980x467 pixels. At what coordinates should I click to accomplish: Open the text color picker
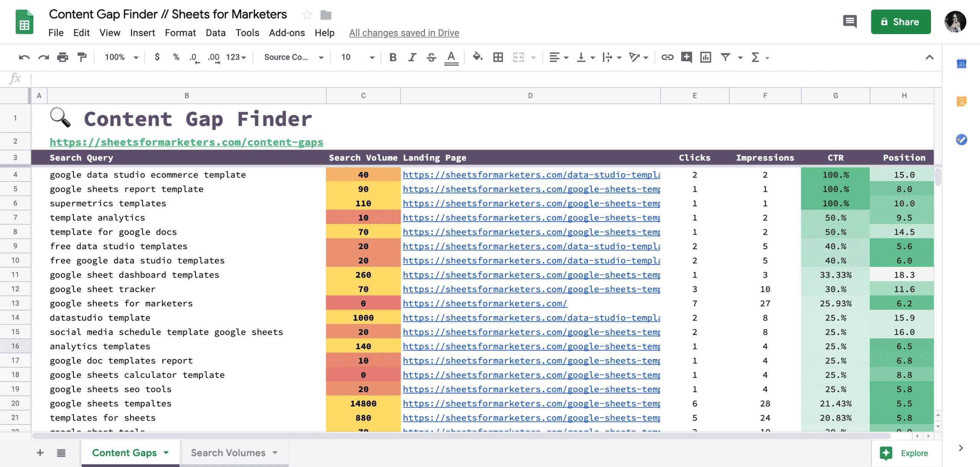(451, 58)
